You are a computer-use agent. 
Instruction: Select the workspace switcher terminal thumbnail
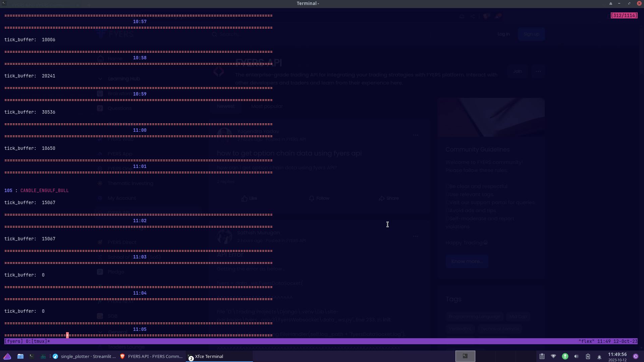click(x=465, y=356)
